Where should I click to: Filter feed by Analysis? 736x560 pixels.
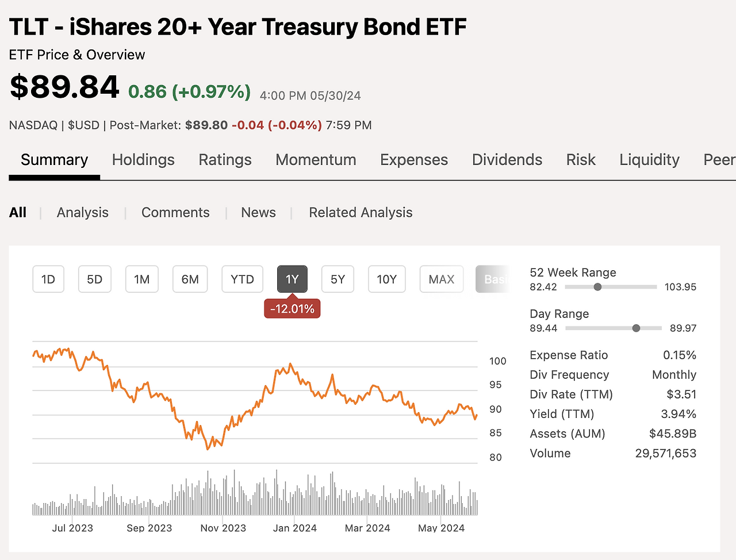[x=83, y=213]
